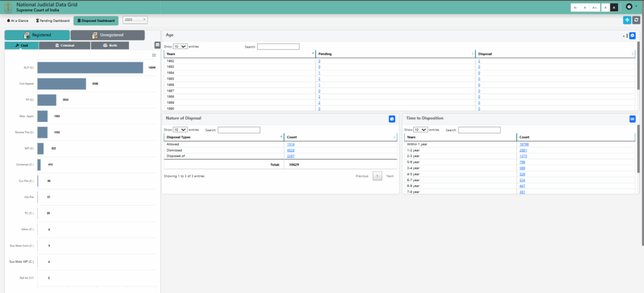Open the 5-6 year count 766
Screen dimensions: 644x293
pos(523,162)
